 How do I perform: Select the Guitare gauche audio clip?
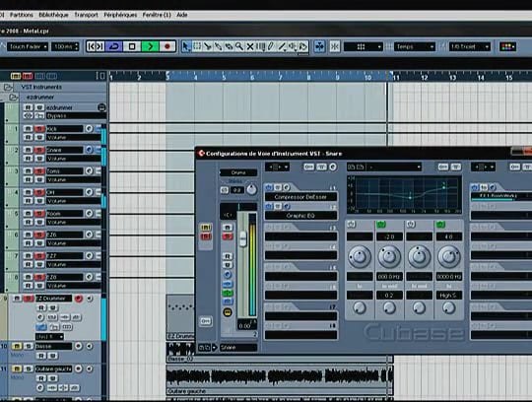click(279, 379)
